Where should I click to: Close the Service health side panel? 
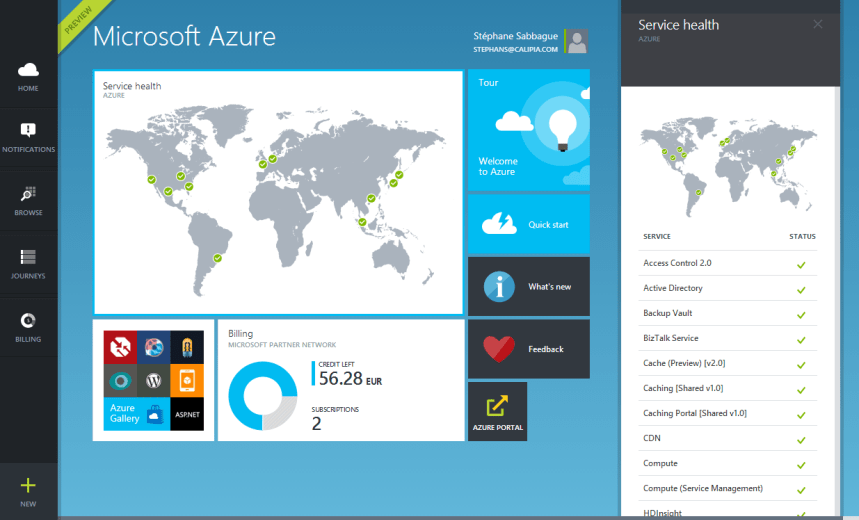click(818, 24)
